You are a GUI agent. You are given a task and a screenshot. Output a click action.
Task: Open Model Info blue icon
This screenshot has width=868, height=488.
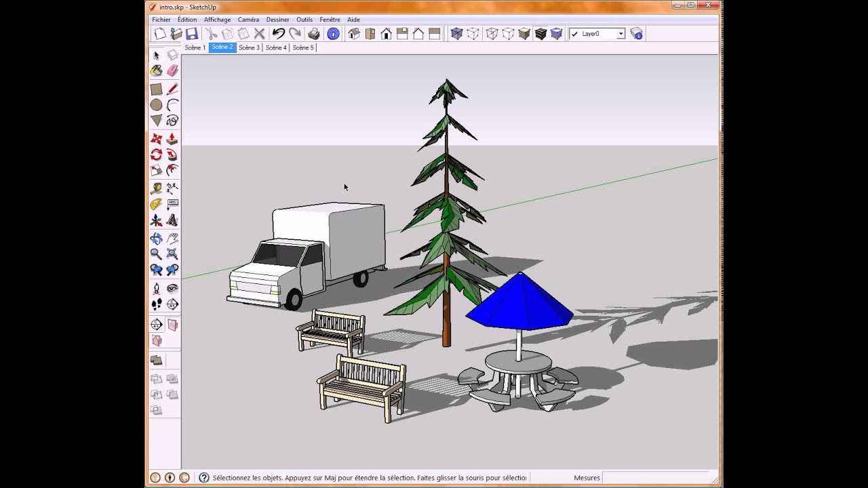pos(333,33)
